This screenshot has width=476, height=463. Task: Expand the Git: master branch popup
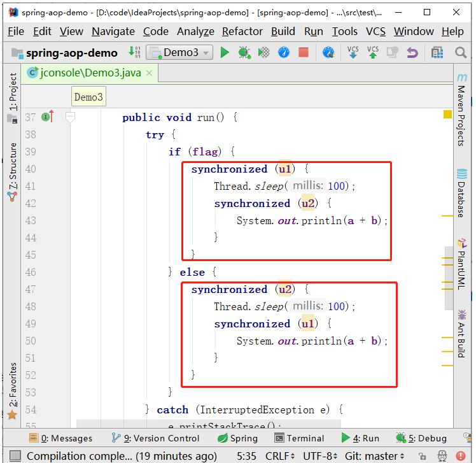click(x=375, y=456)
